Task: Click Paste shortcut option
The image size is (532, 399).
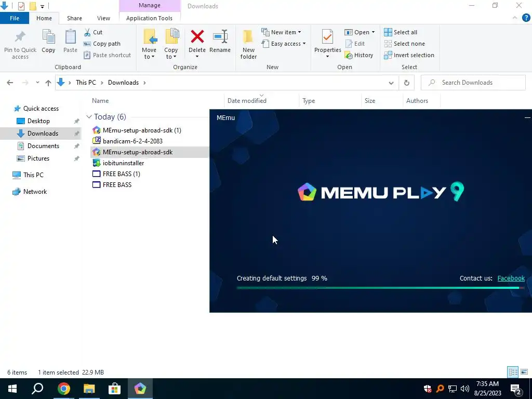Action: click(107, 55)
